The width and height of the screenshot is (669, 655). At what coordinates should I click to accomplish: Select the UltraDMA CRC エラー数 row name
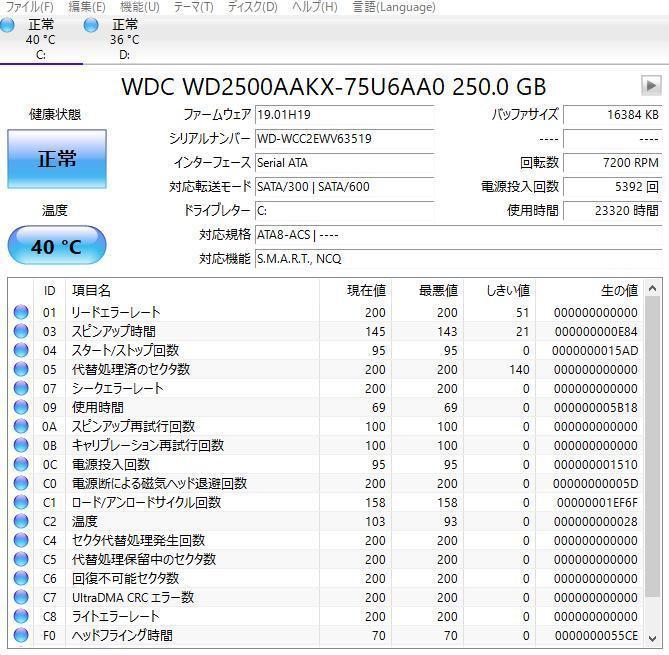click(133, 597)
